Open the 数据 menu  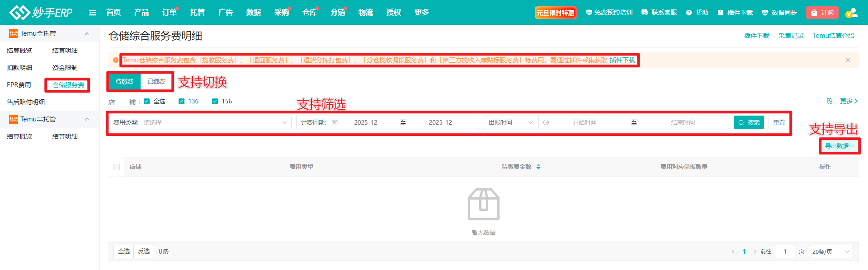click(x=254, y=13)
